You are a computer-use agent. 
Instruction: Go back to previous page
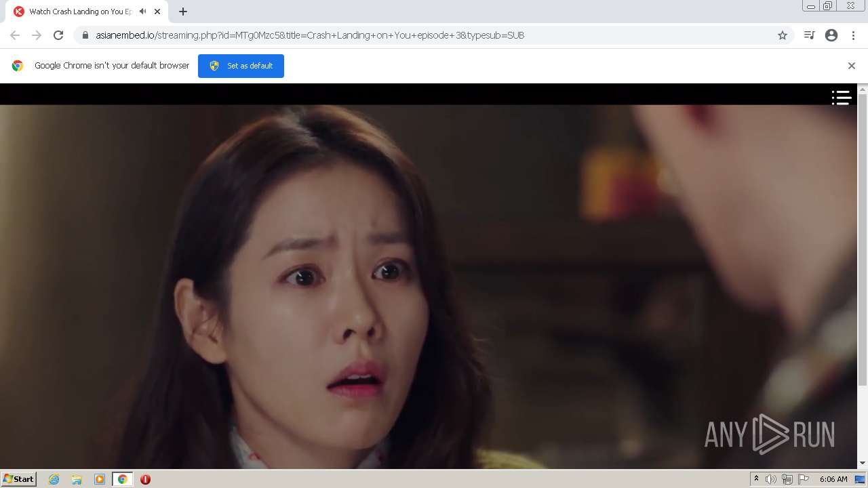15,35
